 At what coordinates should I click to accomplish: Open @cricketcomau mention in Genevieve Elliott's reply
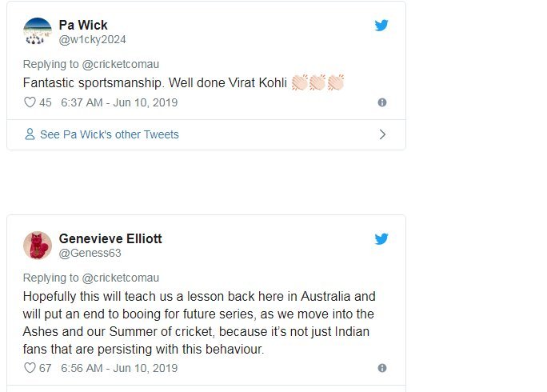click(x=113, y=278)
